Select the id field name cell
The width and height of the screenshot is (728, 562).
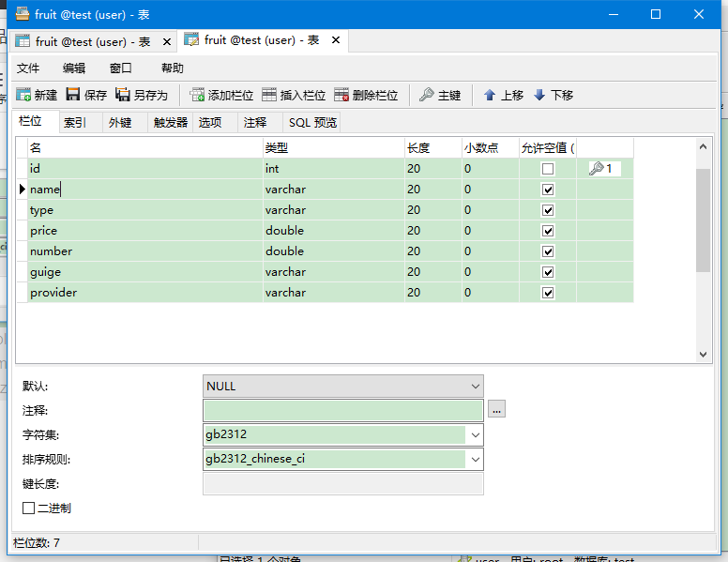pos(144,169)
